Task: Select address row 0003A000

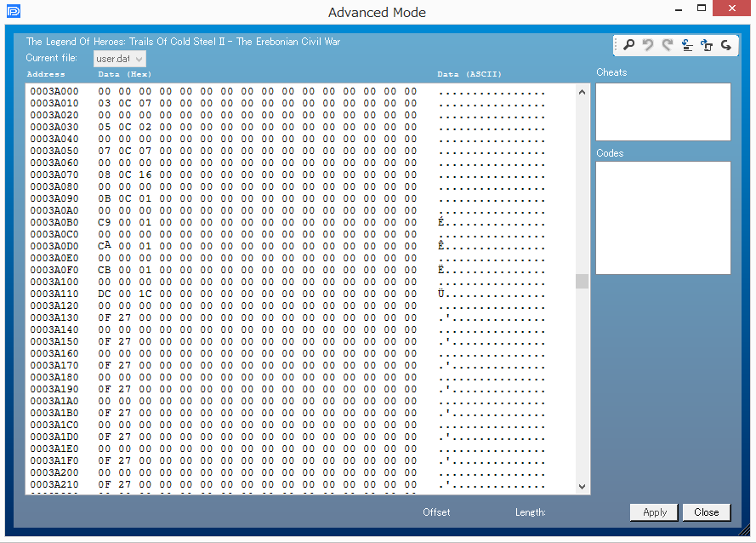Action: point(54,91)
